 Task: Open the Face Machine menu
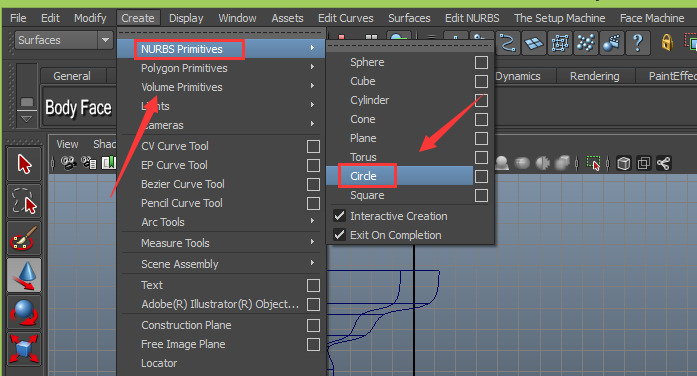point(652,18)
